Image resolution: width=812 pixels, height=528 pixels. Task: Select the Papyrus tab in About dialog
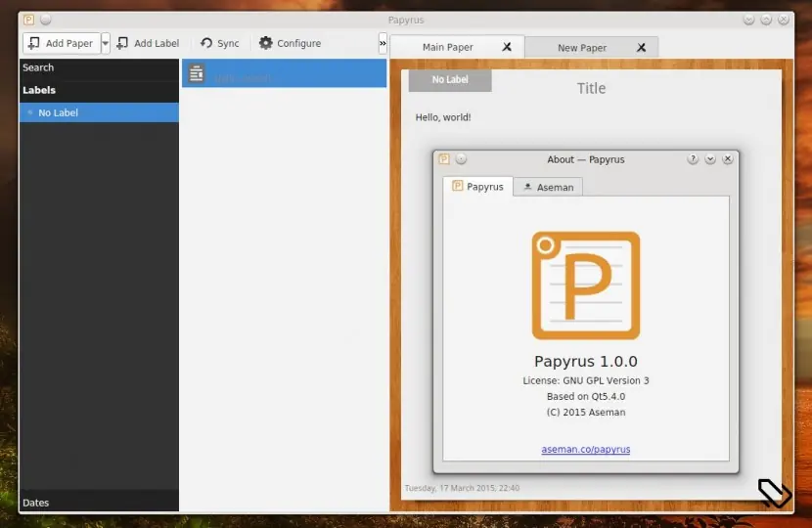(478, 187)
